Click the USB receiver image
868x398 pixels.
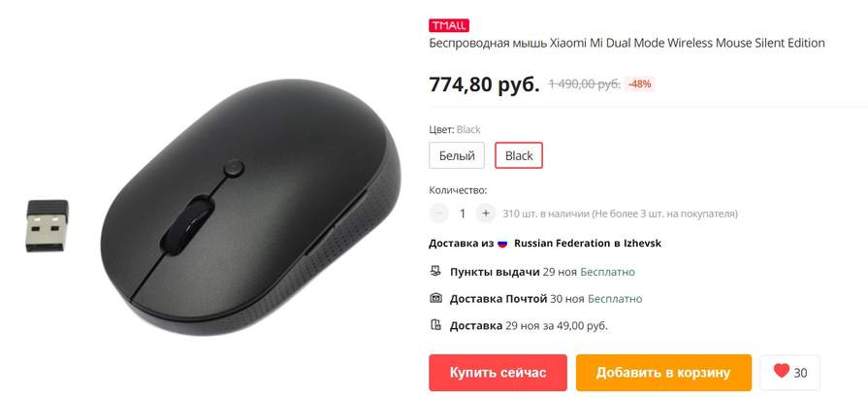47,225
